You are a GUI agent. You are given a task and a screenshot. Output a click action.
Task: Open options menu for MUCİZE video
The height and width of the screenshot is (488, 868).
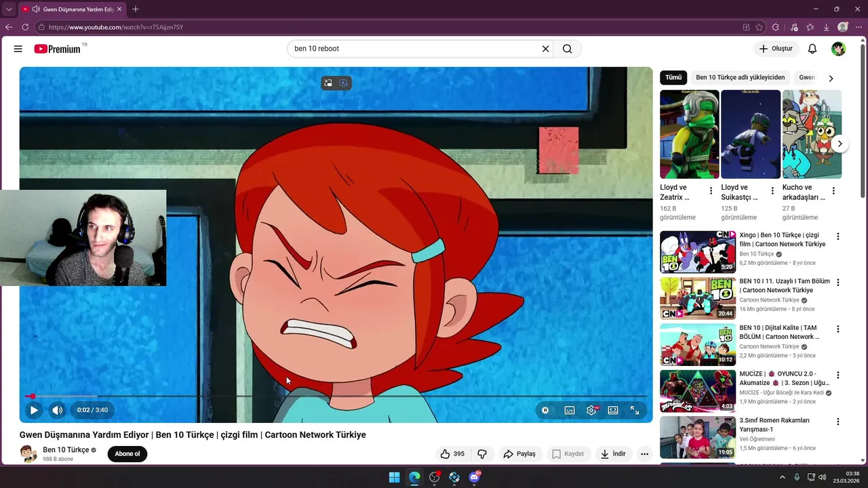pos(837,375)
